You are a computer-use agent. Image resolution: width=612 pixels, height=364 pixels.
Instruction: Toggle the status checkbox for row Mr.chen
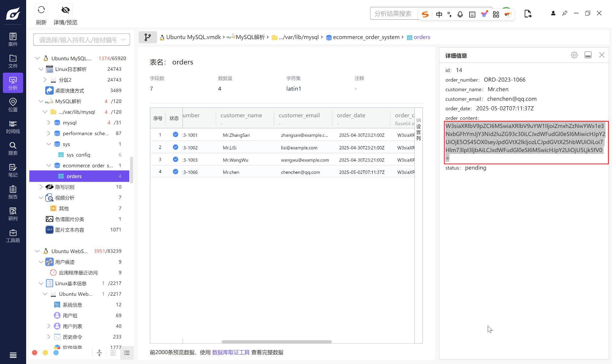coord(175,172)
